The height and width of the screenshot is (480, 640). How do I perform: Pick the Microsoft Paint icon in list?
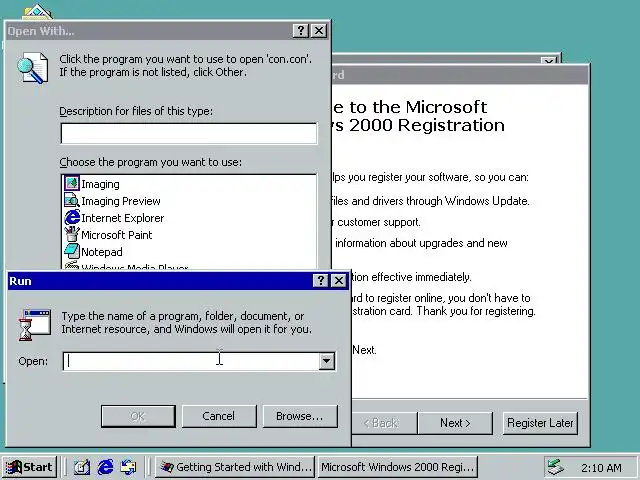(x=72, y=234)
